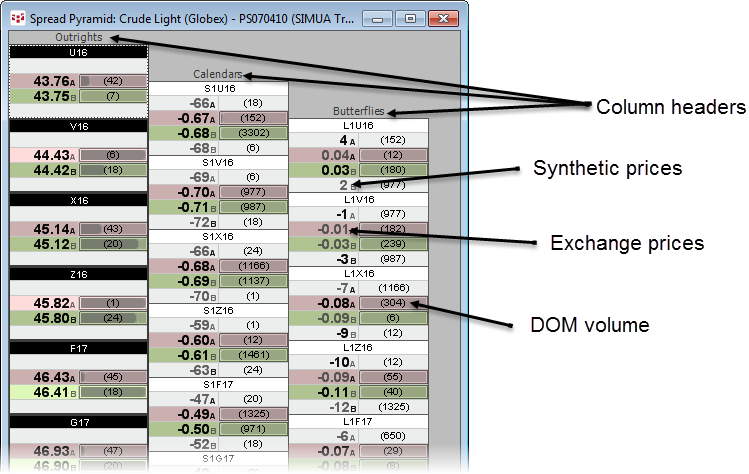Image resolution: width=749 pixels, height=474 pixels.
Task: Click the 43.76 ask price for U16
Action: pos(52,81)
